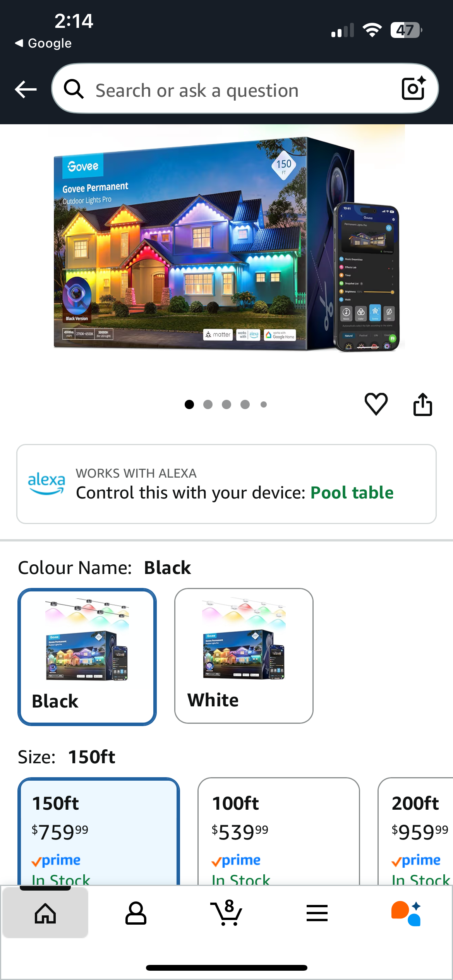Go to the Home tab

tap(45, 913)
